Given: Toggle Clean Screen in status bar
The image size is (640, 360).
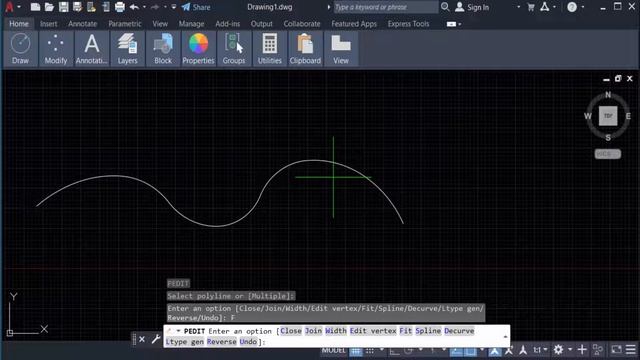Looking at the screenshot, I should (x=616, y=350).
